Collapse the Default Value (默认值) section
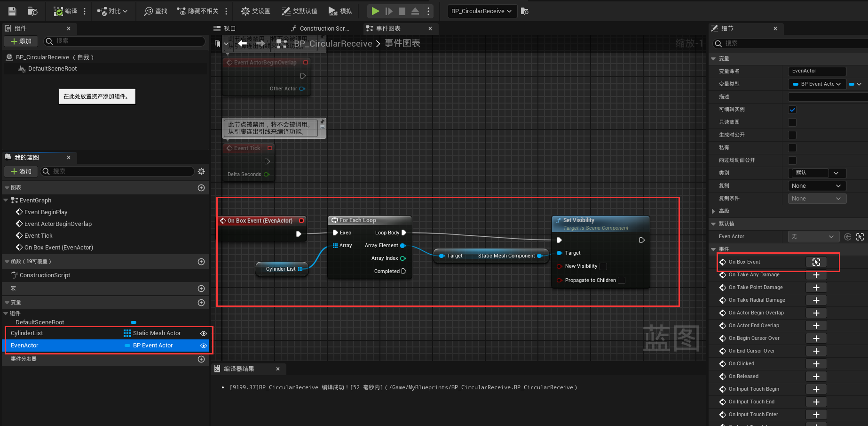The width and height of the screenshot is (868, 426). 713,224
